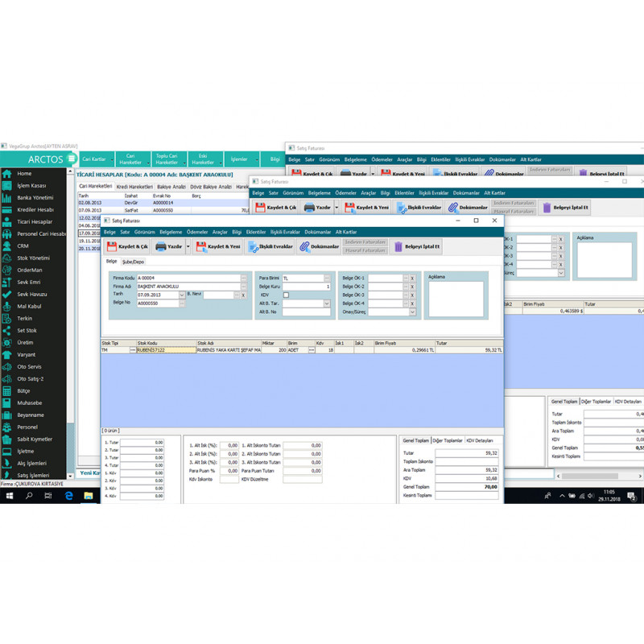Screen dimensions: 644x644
Task: Click Belgeyi İptal Et in middle Satış Faturası window
Action: point(565,208)
